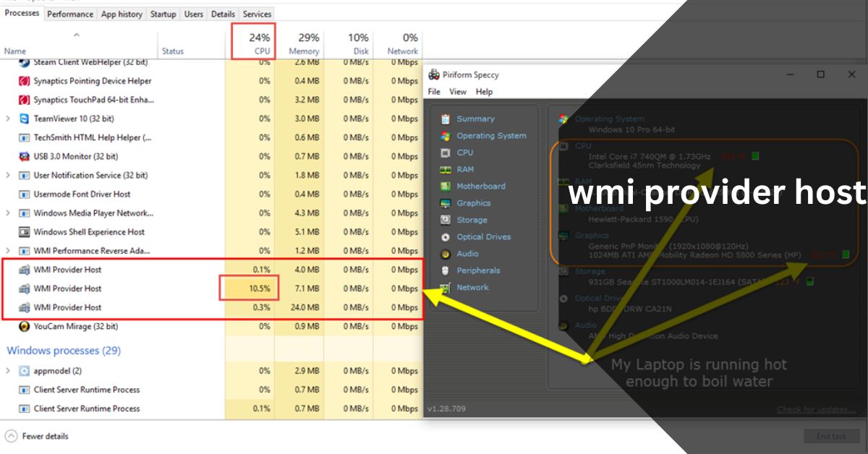Click the YouCam Mirage process icon
Screen dimensions: 868x454
25,326
